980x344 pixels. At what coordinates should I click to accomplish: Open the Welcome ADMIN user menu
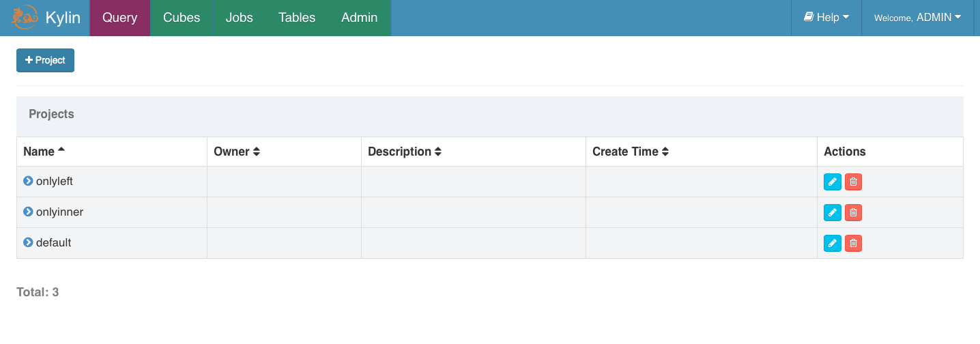click(917, 18)
